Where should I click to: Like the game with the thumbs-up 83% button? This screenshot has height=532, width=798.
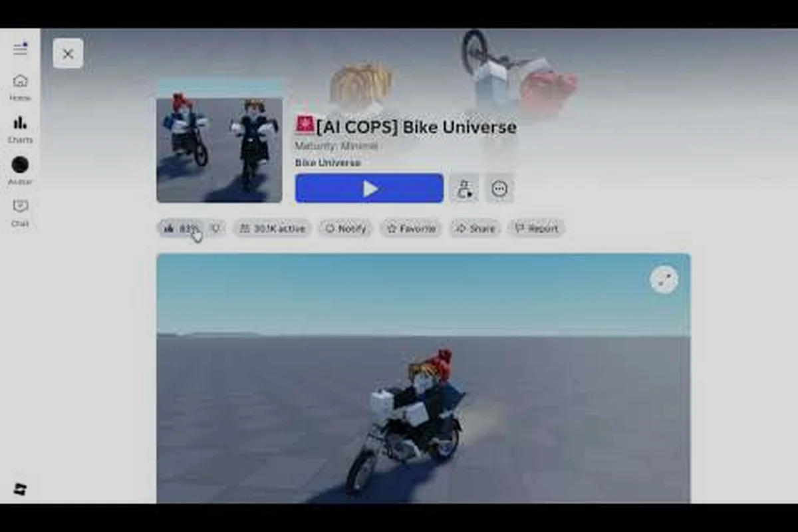click(x=182, y=228)
